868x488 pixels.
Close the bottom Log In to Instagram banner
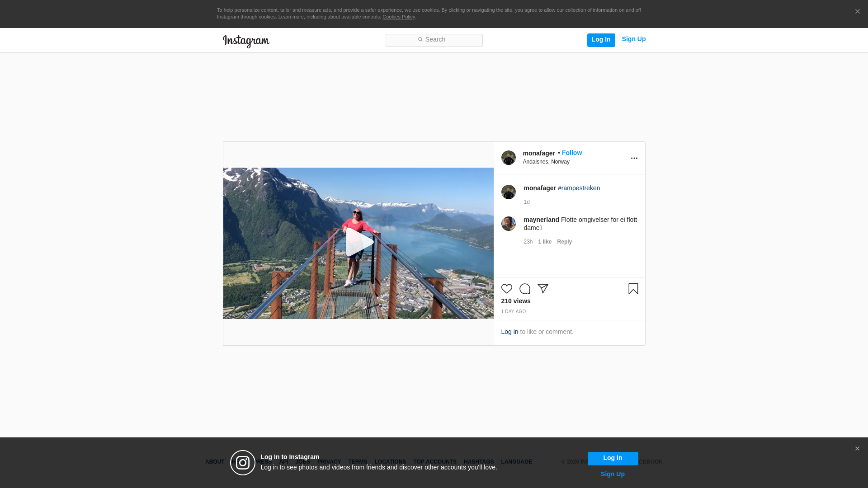857,449
